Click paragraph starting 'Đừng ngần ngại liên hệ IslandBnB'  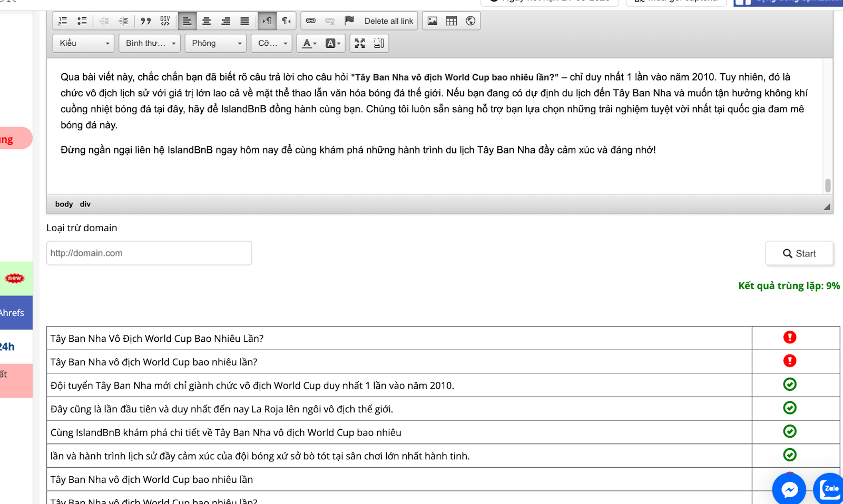358,150
